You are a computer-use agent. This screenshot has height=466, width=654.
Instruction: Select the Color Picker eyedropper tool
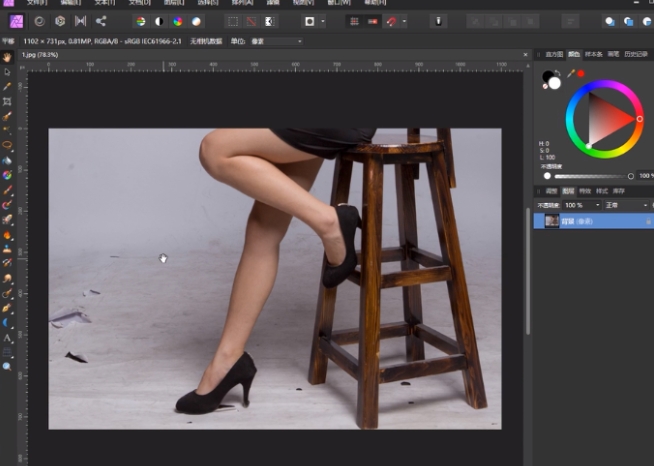7,87
